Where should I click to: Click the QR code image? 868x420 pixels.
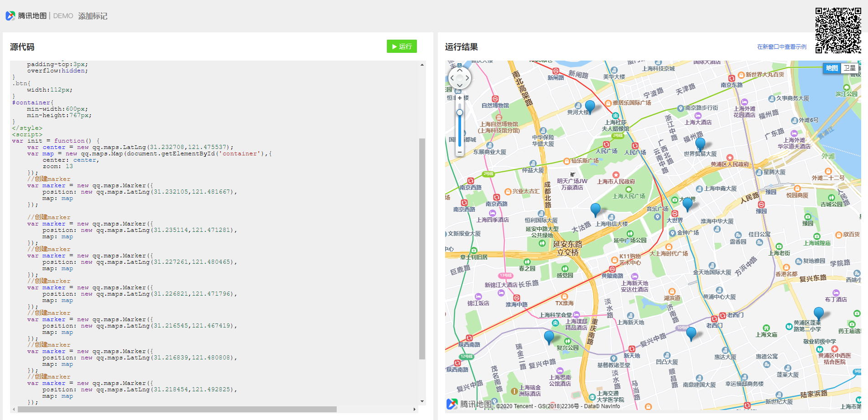tap(838, 31)
